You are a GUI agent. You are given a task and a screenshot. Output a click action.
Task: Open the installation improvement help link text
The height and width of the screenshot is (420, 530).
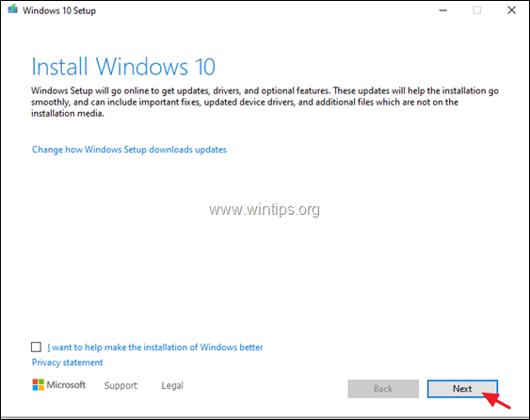click(154, 347)
